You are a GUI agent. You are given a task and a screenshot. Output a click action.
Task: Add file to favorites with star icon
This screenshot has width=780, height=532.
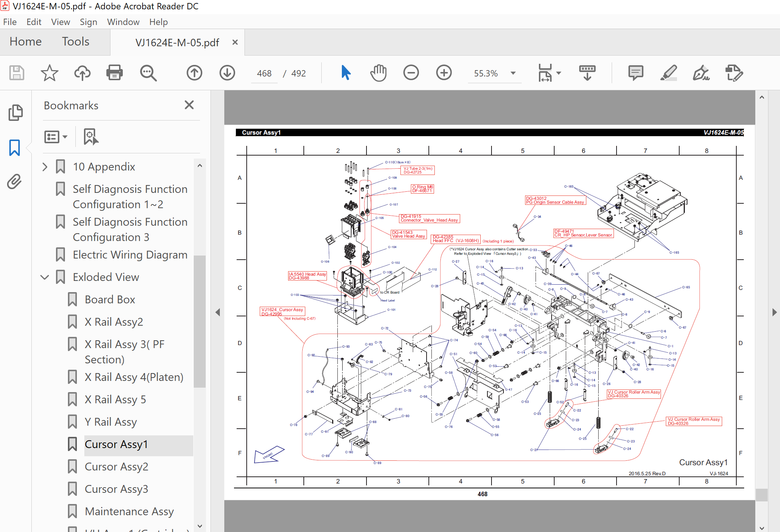(49, 73)
